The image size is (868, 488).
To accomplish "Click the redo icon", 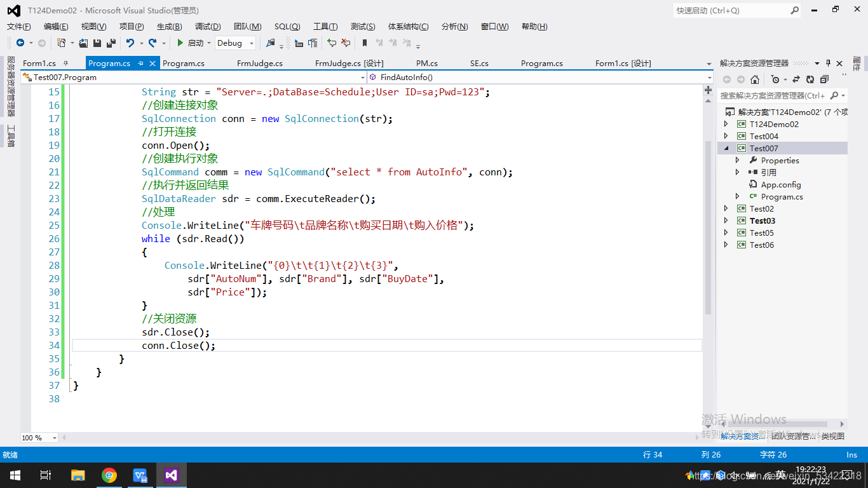I will 153,43.
